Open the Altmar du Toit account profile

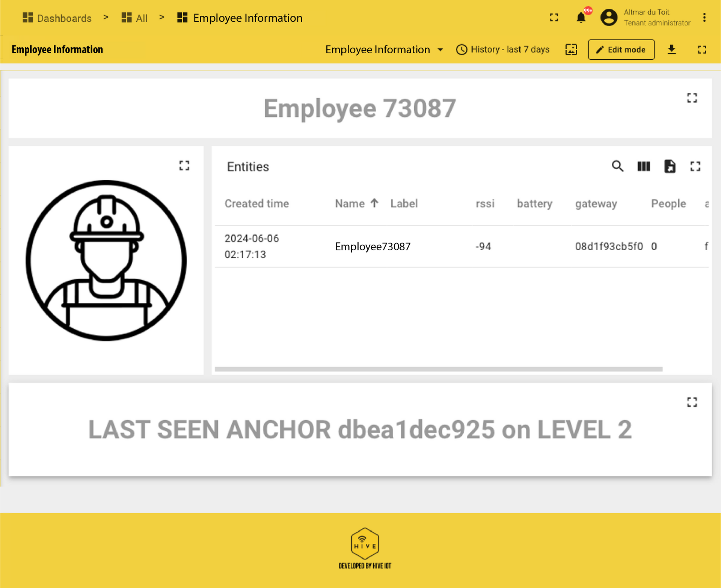[609, 17]
